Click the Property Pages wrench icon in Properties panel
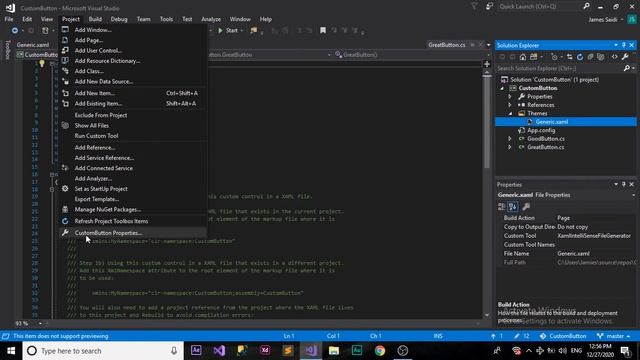Viewport: 640px width, 360px height. (526, 207)
